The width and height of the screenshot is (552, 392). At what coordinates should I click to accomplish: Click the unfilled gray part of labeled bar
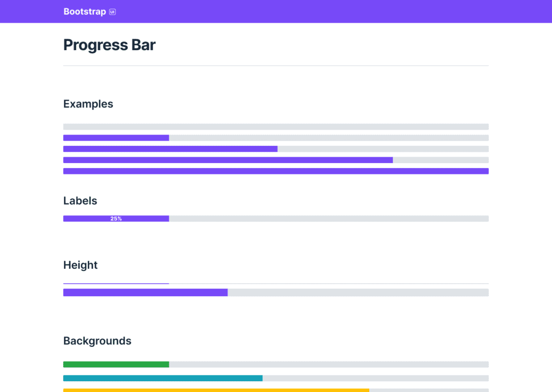pyautogui.click(x=329, y=219)
